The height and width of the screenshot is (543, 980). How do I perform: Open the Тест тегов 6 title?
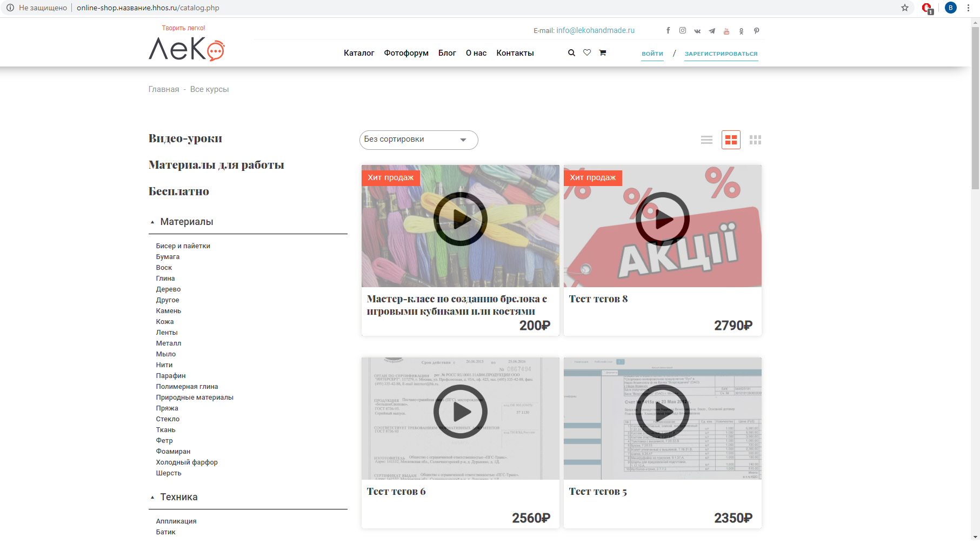pos(396,492)
